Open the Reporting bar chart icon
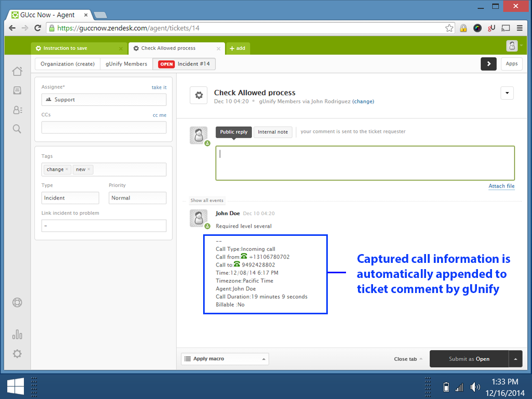 click(x=17, y=334)
